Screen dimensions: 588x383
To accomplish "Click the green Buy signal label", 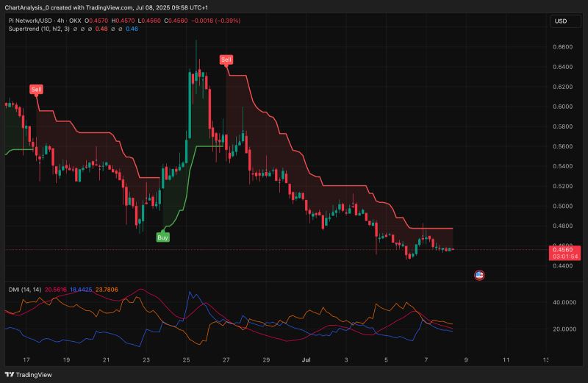I will click(163, 237).
